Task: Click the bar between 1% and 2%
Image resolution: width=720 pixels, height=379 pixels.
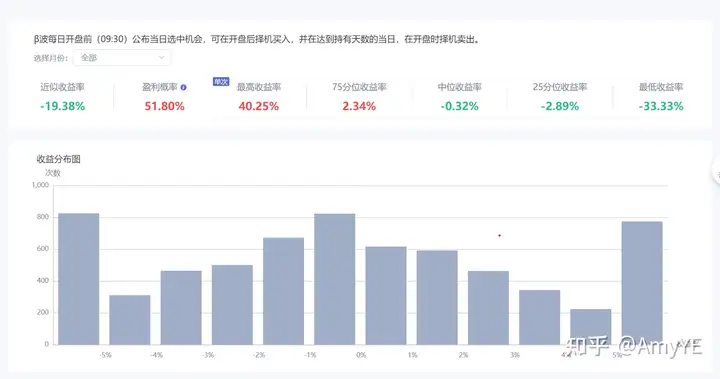Action: [x=437, y=297]
